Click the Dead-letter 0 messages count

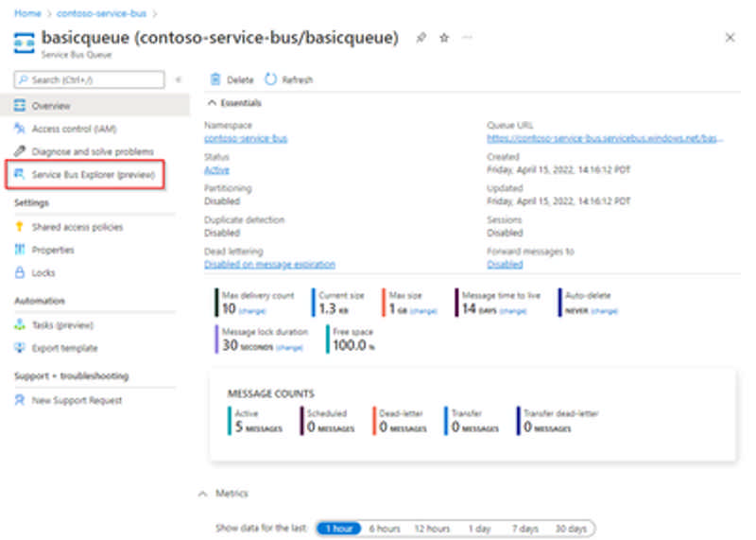(400, 420)
